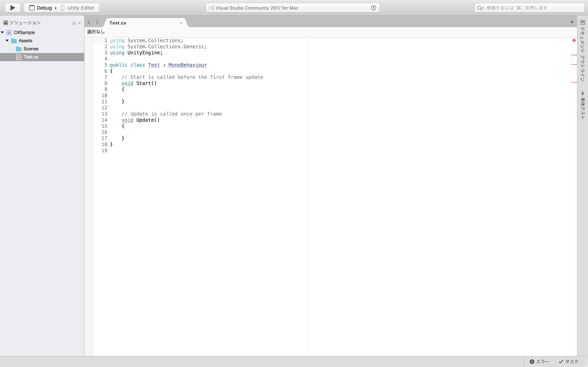Click the info icon in the title bar
This screenshot has width=588, height=367.
coord(373,8)
